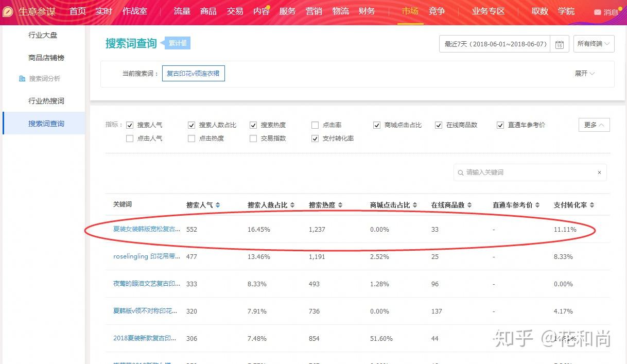This screenshot has height=364, width=627.
Task: Open 行业大盘 in the sidebar
Action: pyautogui.click(x=44, y=35)
